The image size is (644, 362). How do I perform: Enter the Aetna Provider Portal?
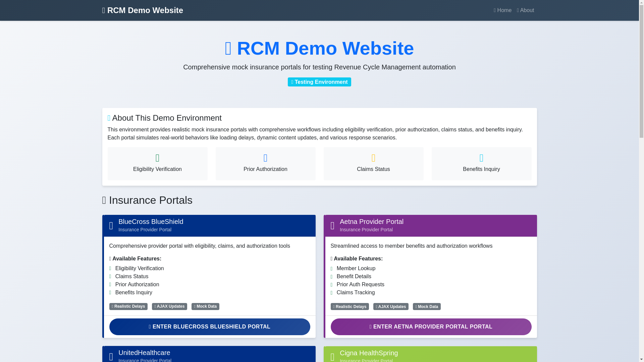tap(431, 327)
